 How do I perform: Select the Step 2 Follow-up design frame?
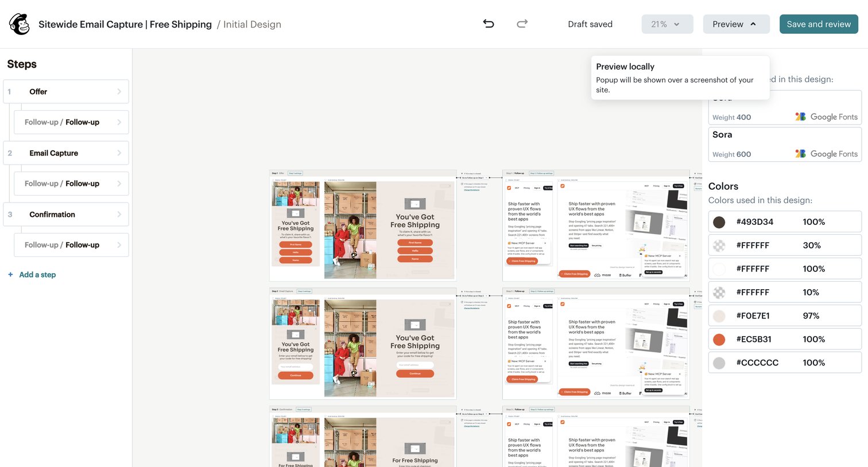pyautogui.click(x=596, y=344)
